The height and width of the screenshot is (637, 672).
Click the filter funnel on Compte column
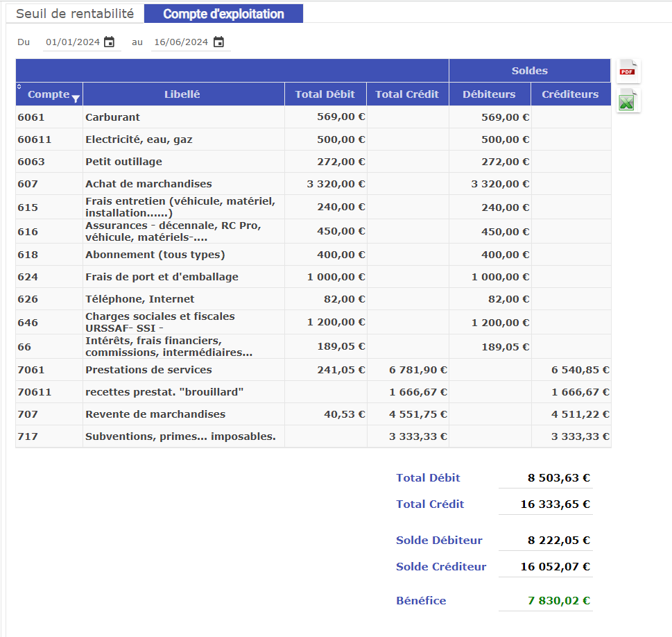tap(76, 99)
